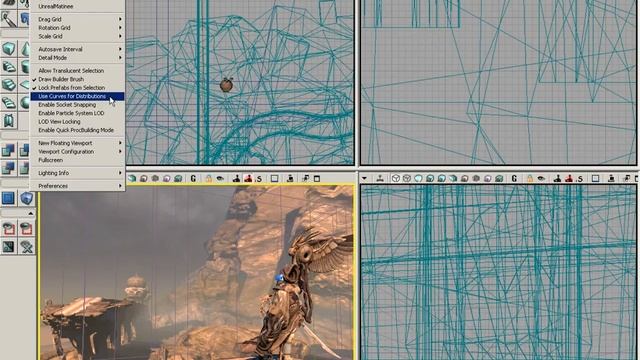The height and width of the screenshot is (360, 640).
Task: Click last window icon in perspective toolbar
Action: tap(317, 178)
